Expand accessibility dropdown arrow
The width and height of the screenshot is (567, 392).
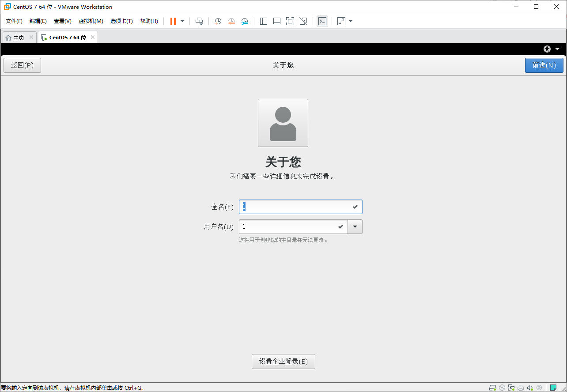pos(557,49)
